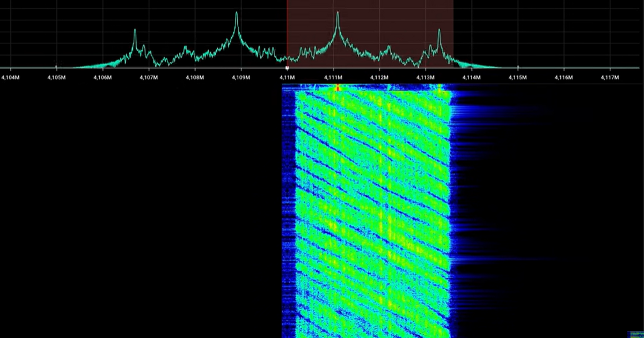Viewport: 644px width, 338px height.
Task: Click the 4,113M frequency label
Action: pos(426,78)
